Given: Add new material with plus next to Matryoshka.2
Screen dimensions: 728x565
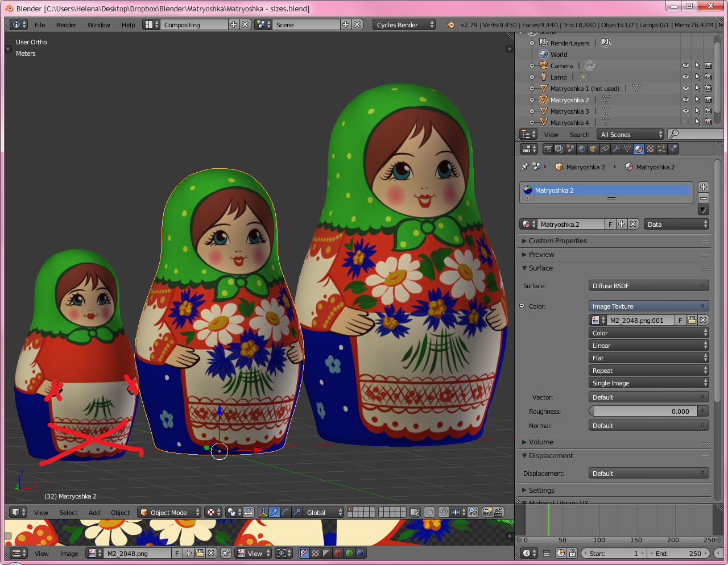Looking at the screenshot, I should pyautogui.click(x=622, y=224).
